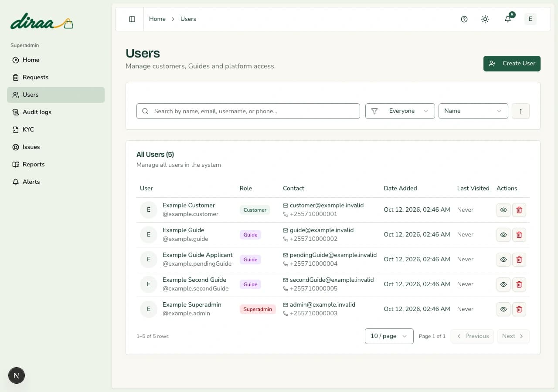Click the customer@example.invalid email

pyautogui.click(x=327, y=206)
